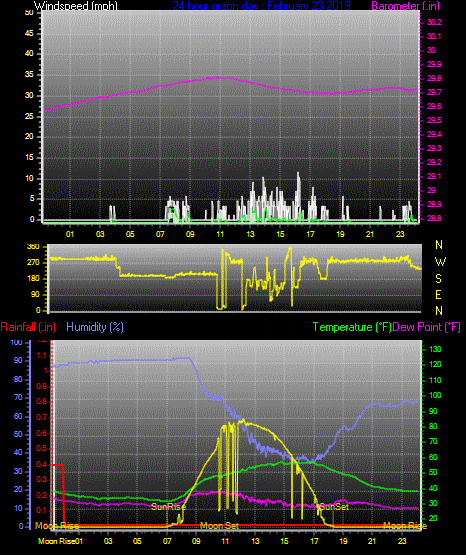Click the "Windspeed (mph)" axis title
The width and height of the screenshot is (466, 555).
tap(76, 6)
